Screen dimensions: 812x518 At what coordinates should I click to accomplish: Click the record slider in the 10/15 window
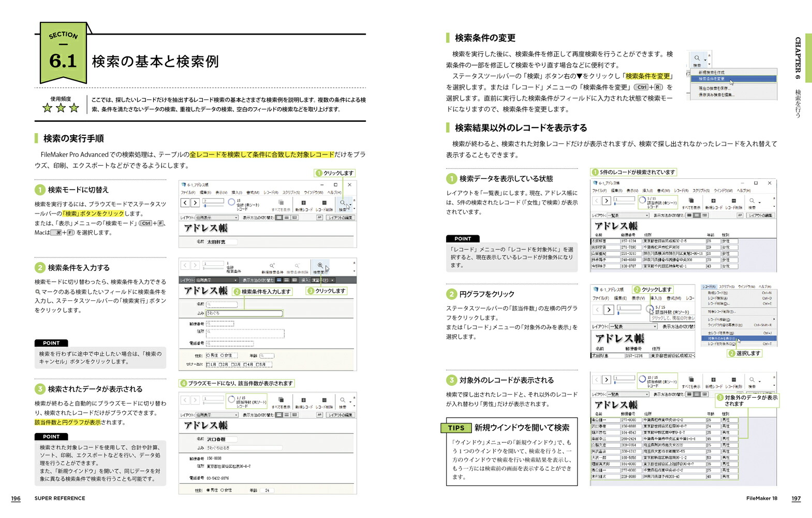[624, 382]
